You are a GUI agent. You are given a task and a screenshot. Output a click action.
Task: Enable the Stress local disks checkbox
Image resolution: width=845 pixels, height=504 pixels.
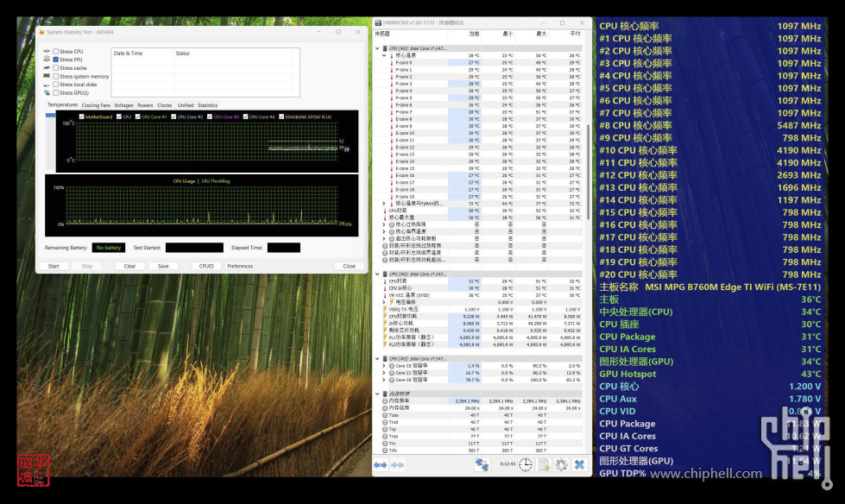pos(55,85)
